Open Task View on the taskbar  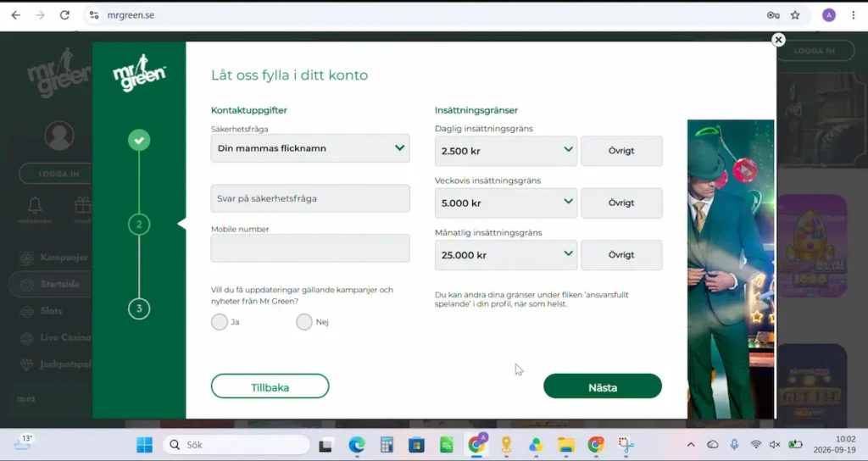(x=325, y=445)
